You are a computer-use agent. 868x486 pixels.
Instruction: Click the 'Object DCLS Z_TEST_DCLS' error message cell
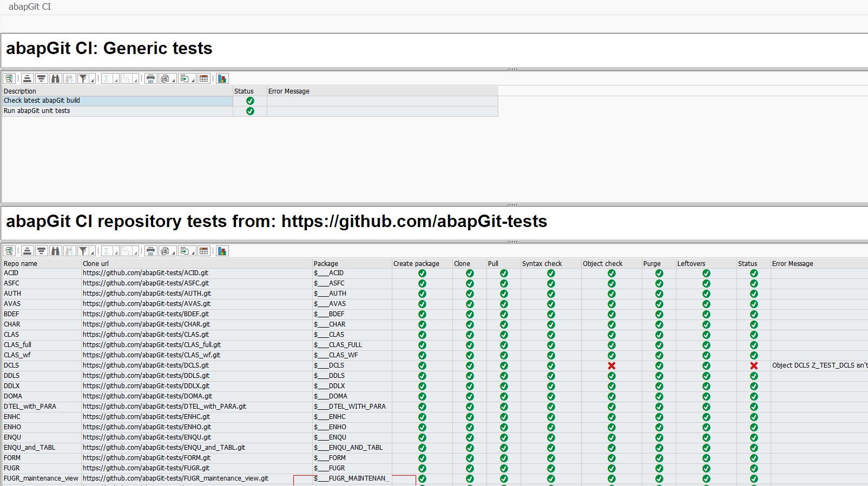tap(819, 366)
